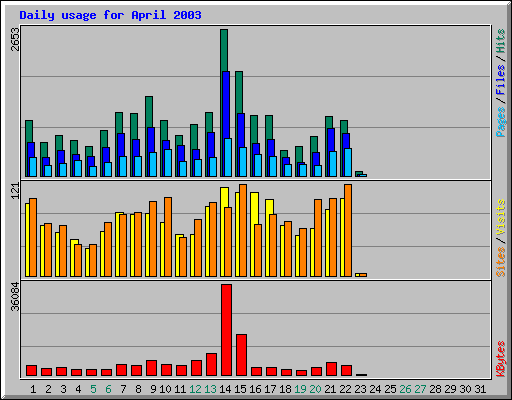Click the orange "Sites" legend word
Image resolution: width=512 pixels, height=400 pixels.
501,262
